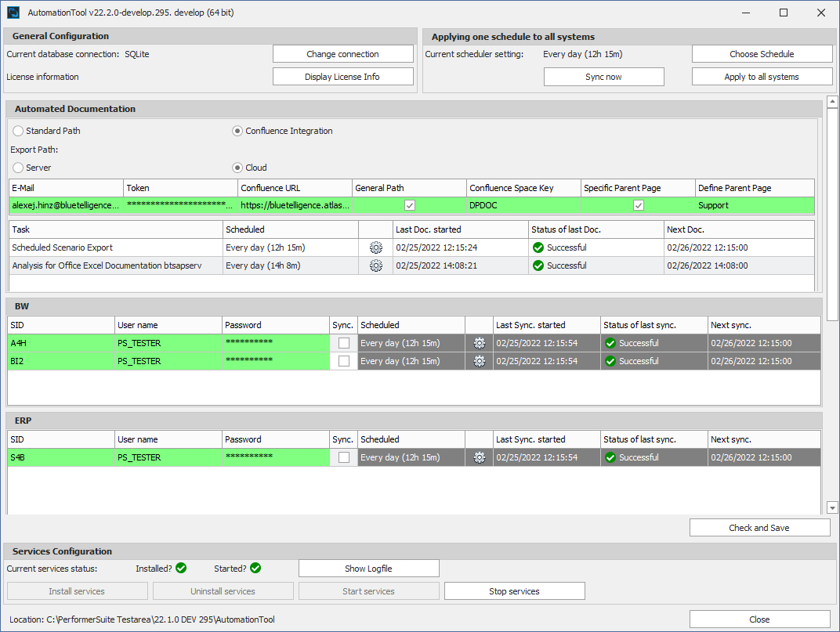Uncheck the General Path checkbox
The width and height of the screenshot is (840, 632).
click(x=409, y=204)
